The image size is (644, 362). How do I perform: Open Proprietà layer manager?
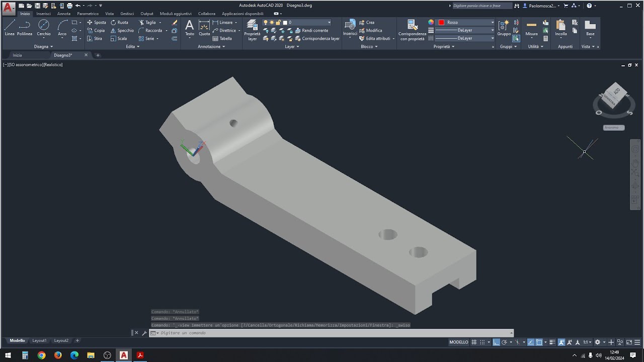coord(252,30)
